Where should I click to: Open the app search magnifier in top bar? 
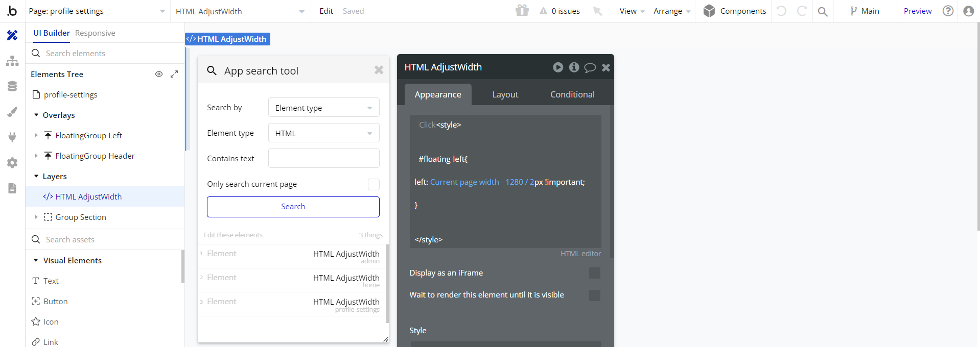pos(823,11)
